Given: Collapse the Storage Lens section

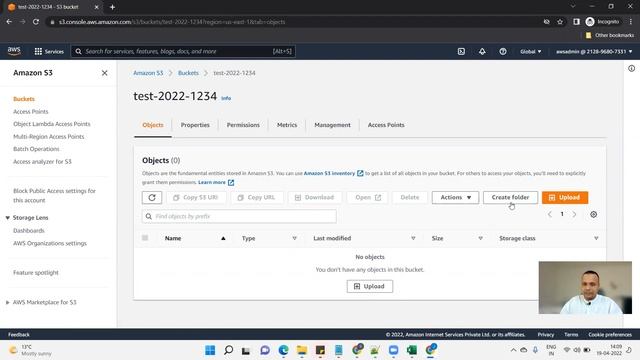Looking at the screenshot, I should coord(7,218).
